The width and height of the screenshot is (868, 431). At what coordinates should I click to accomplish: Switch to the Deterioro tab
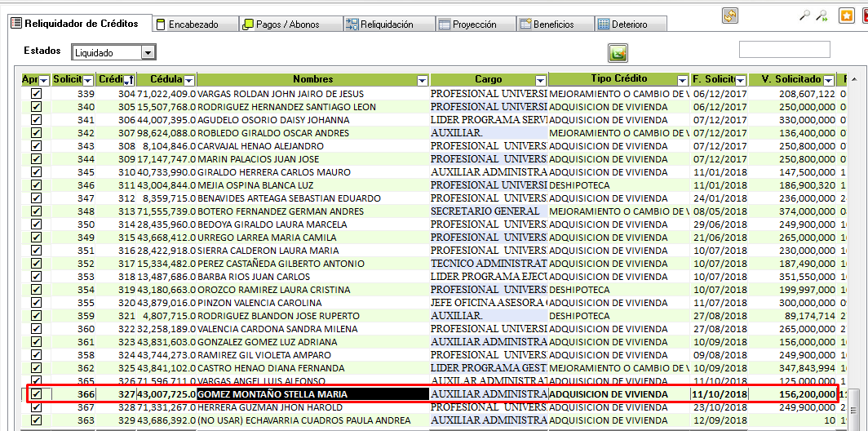pyautogui.click(x=631, y=24)
